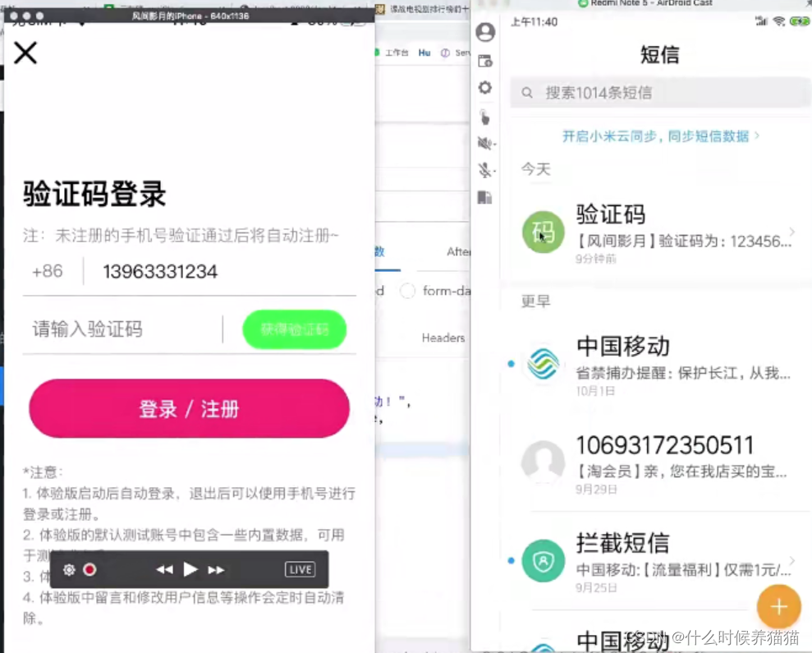Tap the orange plus new message button

(x=778, y=606)
